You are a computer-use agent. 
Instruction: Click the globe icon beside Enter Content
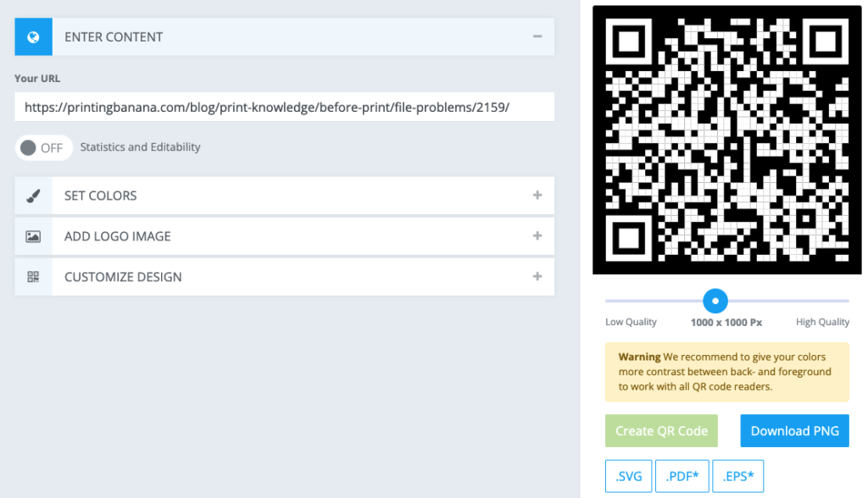(x=33, y=36)
